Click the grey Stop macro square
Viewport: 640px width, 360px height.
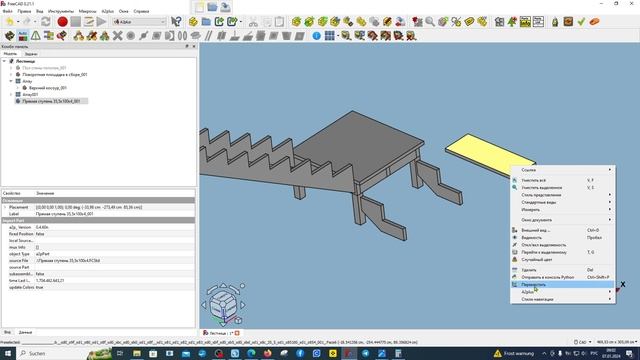pos(76,22)
